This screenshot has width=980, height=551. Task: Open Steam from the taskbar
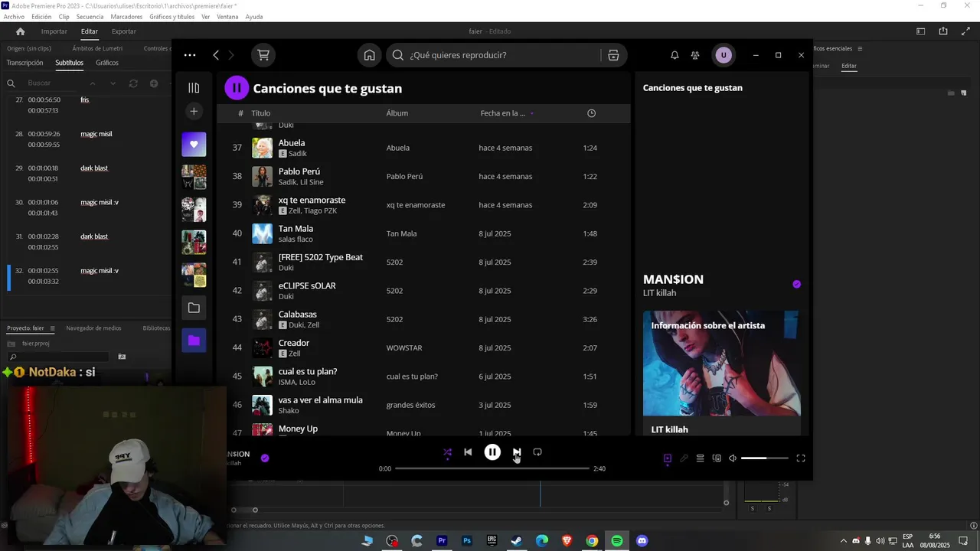coord(517,541)
